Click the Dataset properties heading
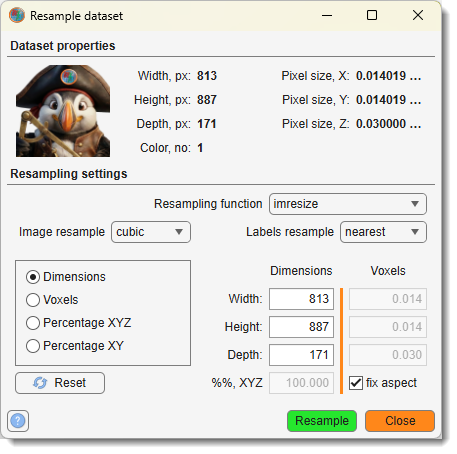The height and width of the screenshot is (454, 457). pyautogui.click(x=63, y=46)
